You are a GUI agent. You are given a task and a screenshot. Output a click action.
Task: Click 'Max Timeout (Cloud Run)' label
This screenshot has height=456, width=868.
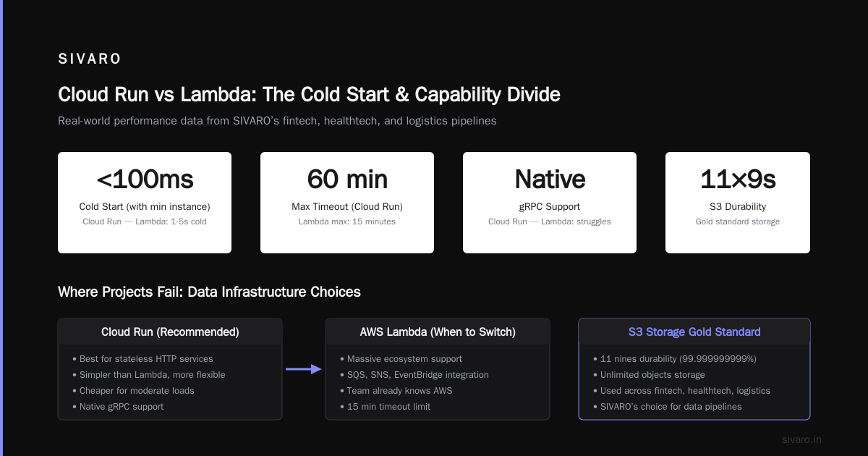347,207
